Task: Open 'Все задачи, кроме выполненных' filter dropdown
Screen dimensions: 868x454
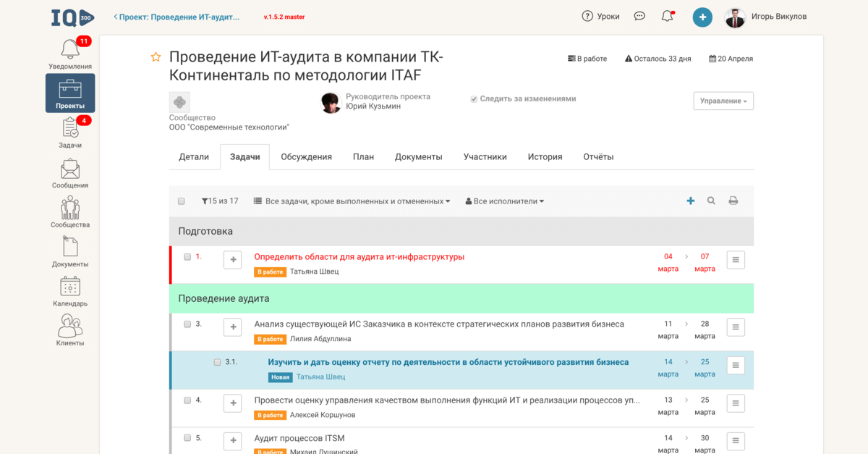Action: (352, 201)
